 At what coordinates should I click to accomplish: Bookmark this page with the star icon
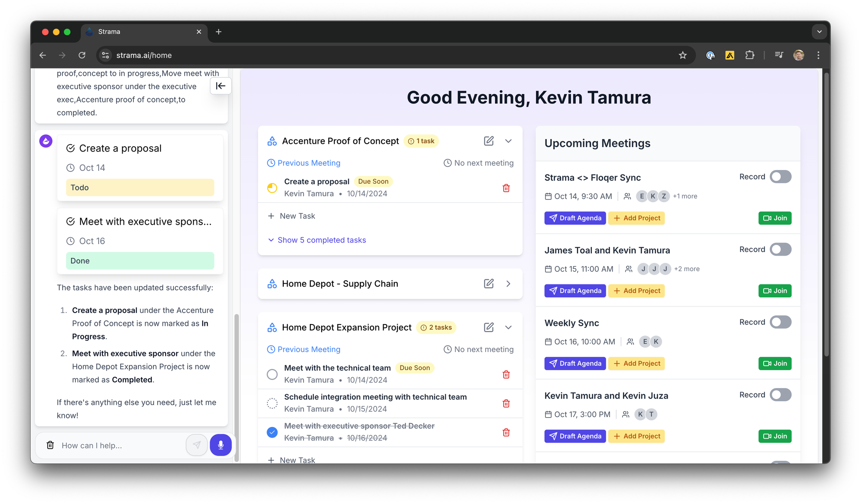pyautogui.click(x=682, y=55)
